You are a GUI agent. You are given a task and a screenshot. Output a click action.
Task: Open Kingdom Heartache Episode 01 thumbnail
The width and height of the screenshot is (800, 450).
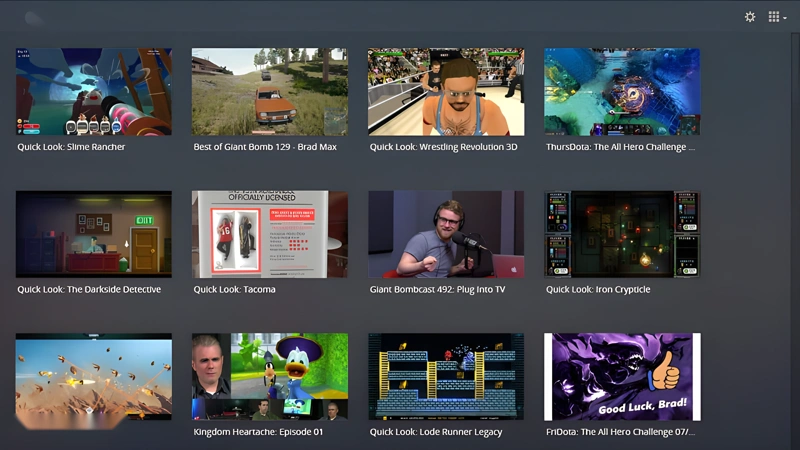point(270,377)
